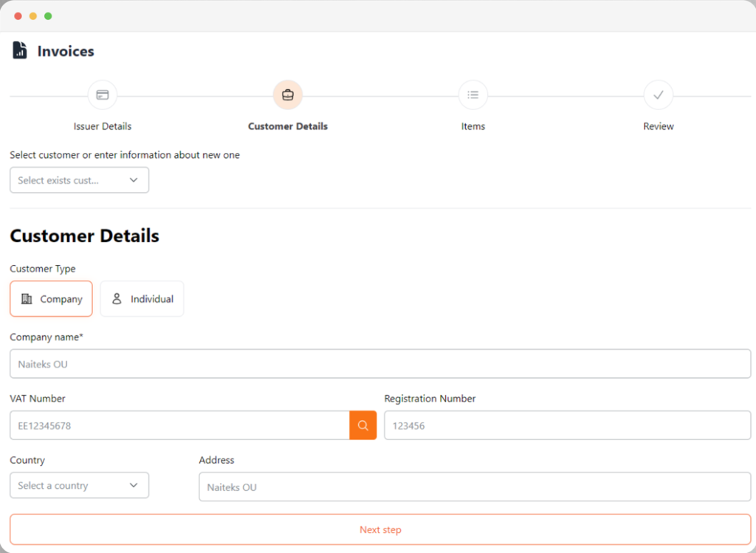Click the Items list step icon

(x=473, y=95)
